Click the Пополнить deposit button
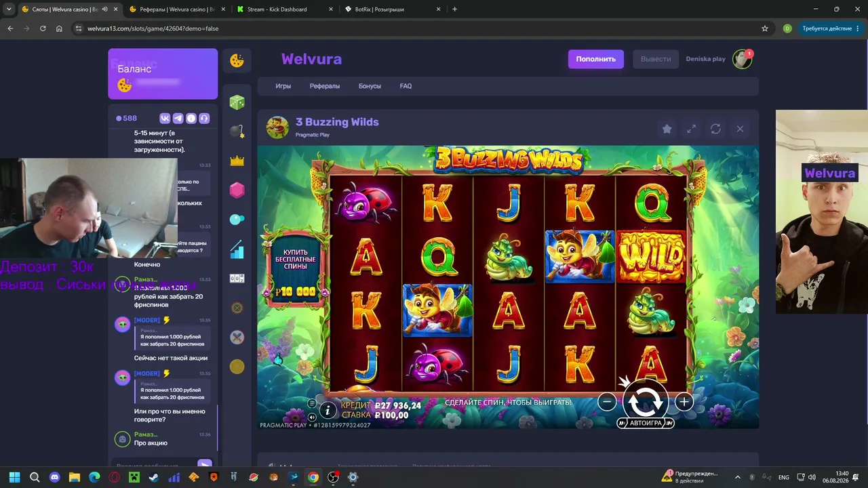The width and height of the screenshot is (868, 488). tap(595, 59)
